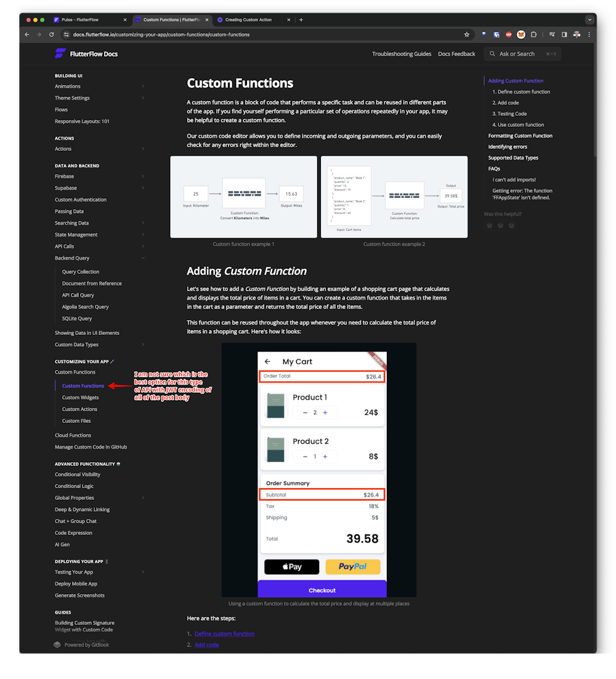Toggle the browser side panel icon
The image size is (616, 679).
pyautogui.click(x=564, y=34)
